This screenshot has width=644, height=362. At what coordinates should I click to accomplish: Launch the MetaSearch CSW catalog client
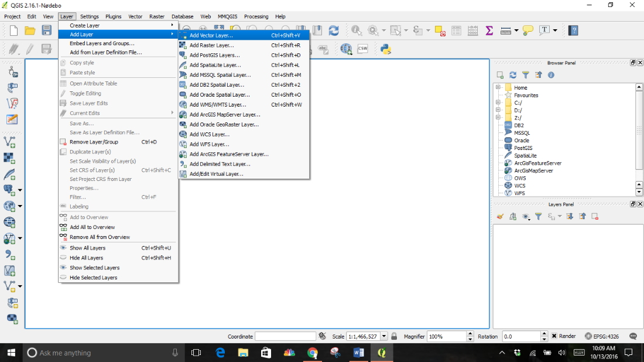tap(362, 49)
